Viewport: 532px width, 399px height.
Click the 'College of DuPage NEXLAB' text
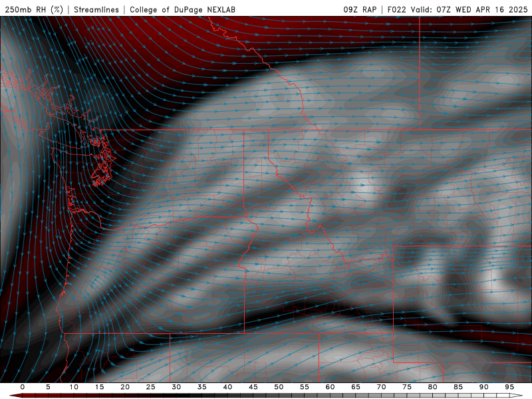tap(182, 9)
